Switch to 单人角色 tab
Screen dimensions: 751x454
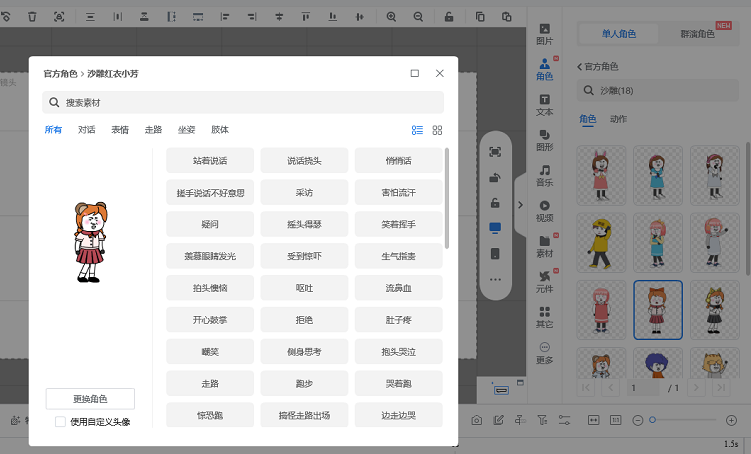(x=619, y=34)
